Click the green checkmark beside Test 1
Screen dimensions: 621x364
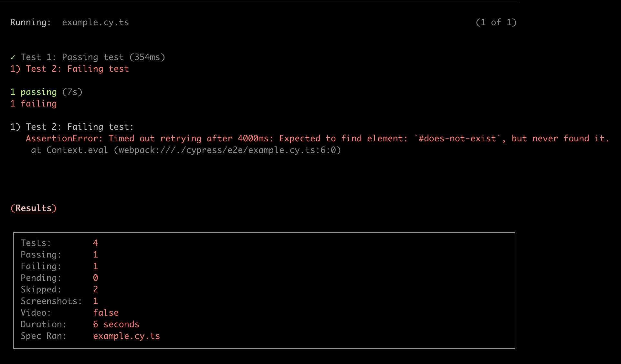coord(13,57)
